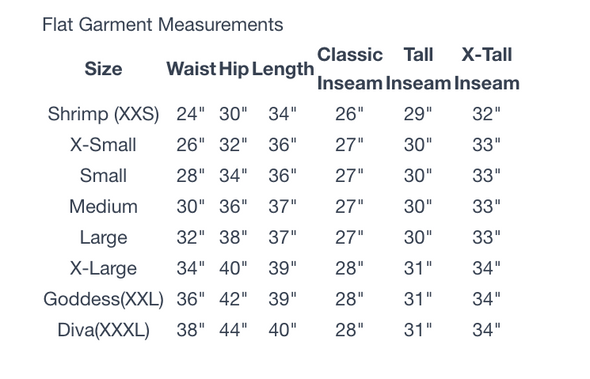
Task: Click the Flat Garment Measurements heading
Action: coord(163,25)
